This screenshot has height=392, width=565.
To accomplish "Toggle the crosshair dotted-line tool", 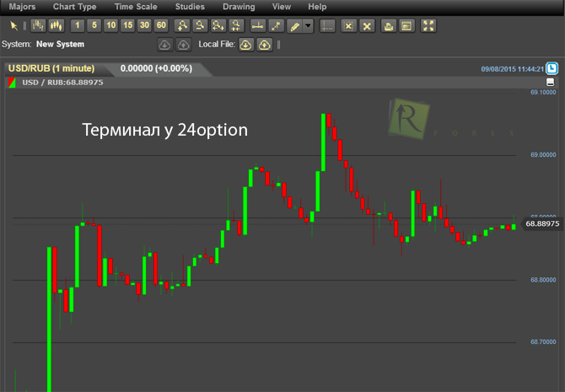I will (327, 26).
